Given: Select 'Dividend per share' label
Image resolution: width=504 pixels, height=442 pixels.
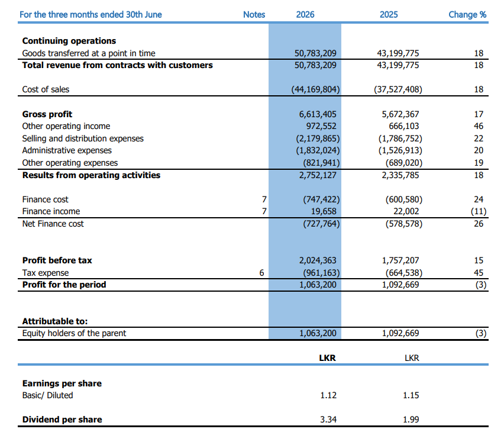Looking at the screenshot, I should tap(62, 420).
